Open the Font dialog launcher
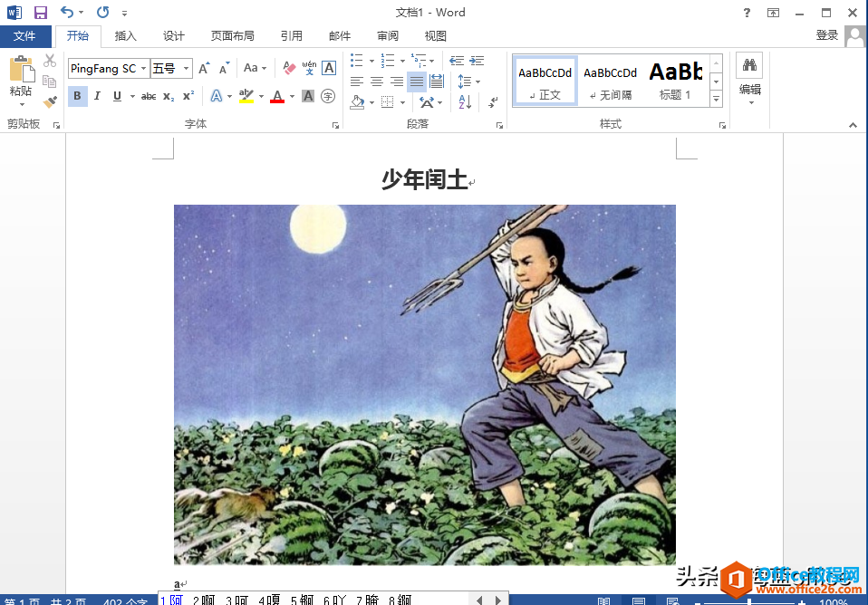868x605 pixels. (335, 126)
